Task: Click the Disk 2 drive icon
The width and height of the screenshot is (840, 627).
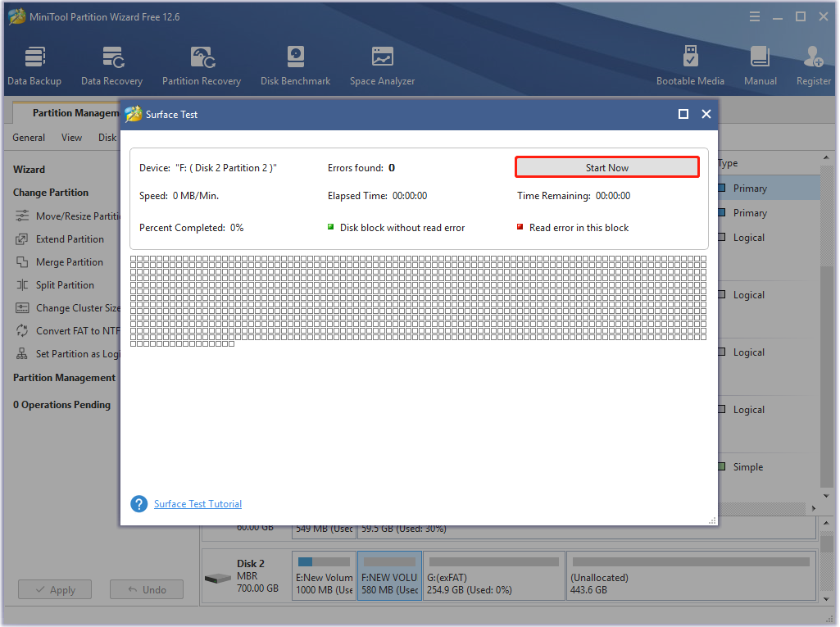Action: pos(217,579)
